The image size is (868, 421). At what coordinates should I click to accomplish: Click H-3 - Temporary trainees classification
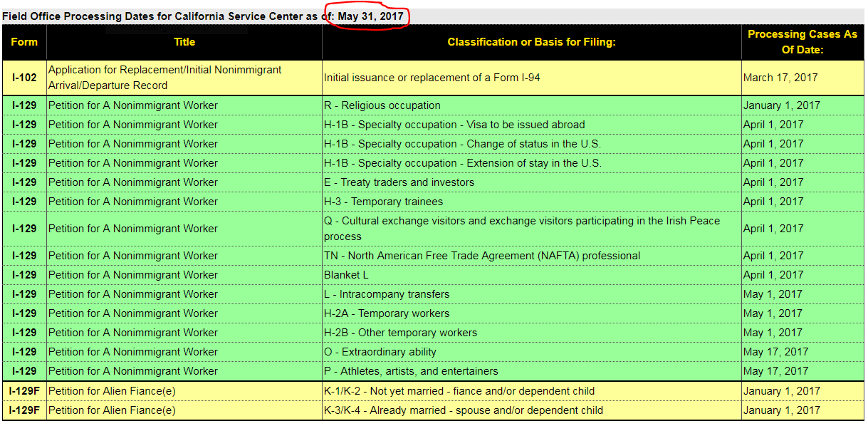coord(383,202)
